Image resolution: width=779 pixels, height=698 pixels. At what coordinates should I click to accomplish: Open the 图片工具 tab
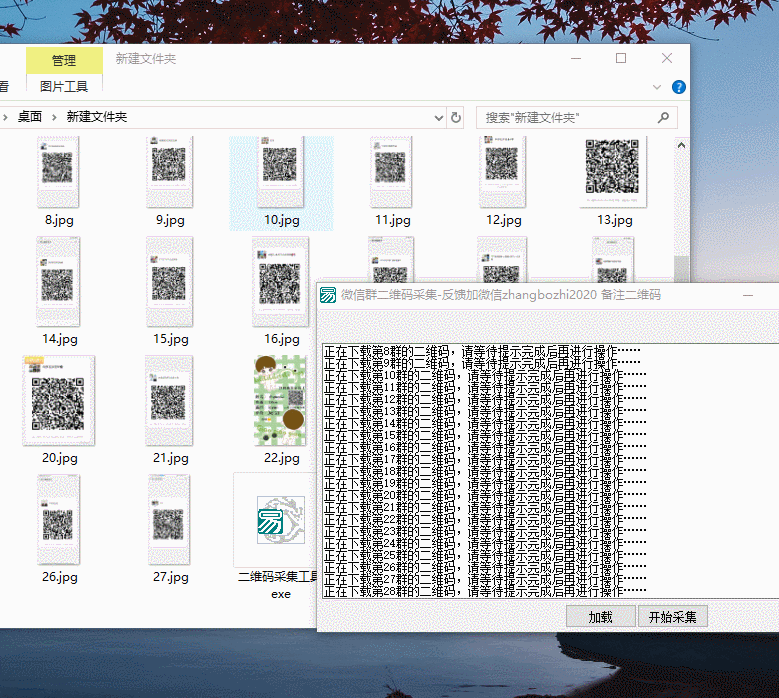(63, 87)
